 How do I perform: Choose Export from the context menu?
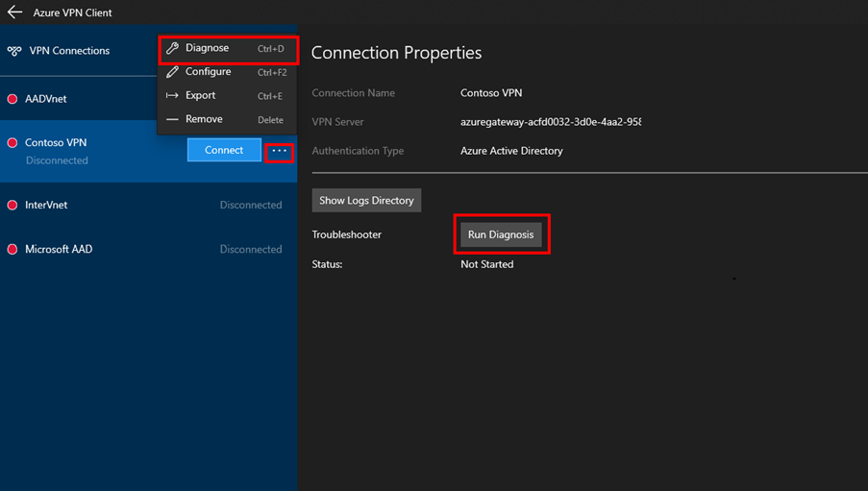(x=228, y=95)
